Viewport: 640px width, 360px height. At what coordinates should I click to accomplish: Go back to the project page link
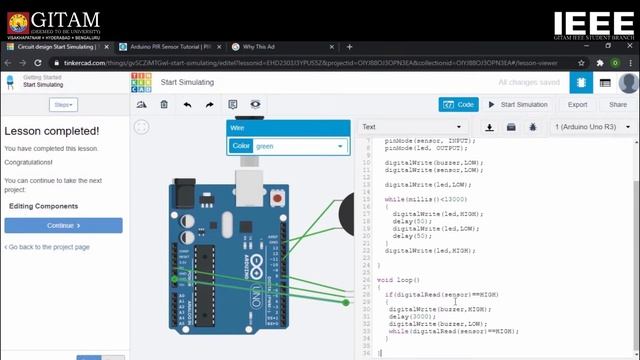coord(47,247)
